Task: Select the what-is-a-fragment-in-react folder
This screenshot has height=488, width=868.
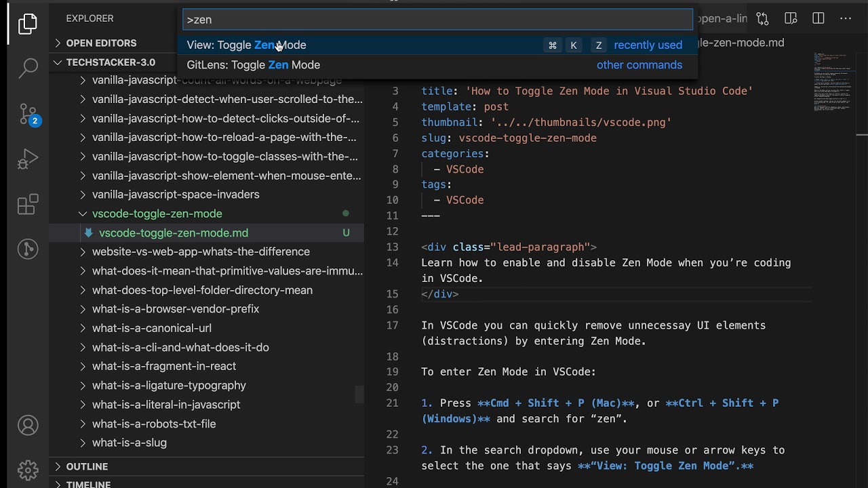Action: pyautogui.click(x=164, y=366)
